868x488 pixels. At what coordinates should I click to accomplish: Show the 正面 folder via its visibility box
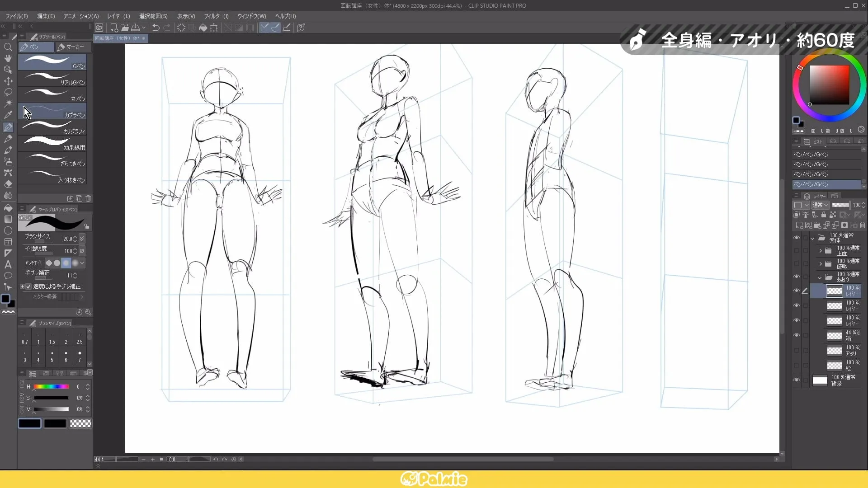[797, 251]
